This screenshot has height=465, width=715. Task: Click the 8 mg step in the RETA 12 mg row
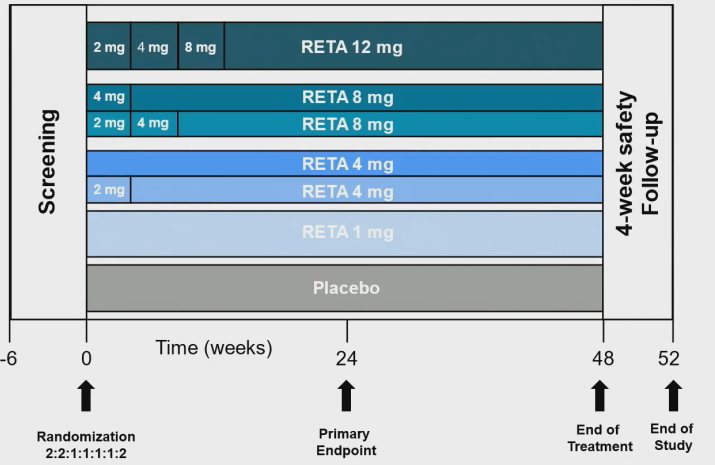pos(201,46)
